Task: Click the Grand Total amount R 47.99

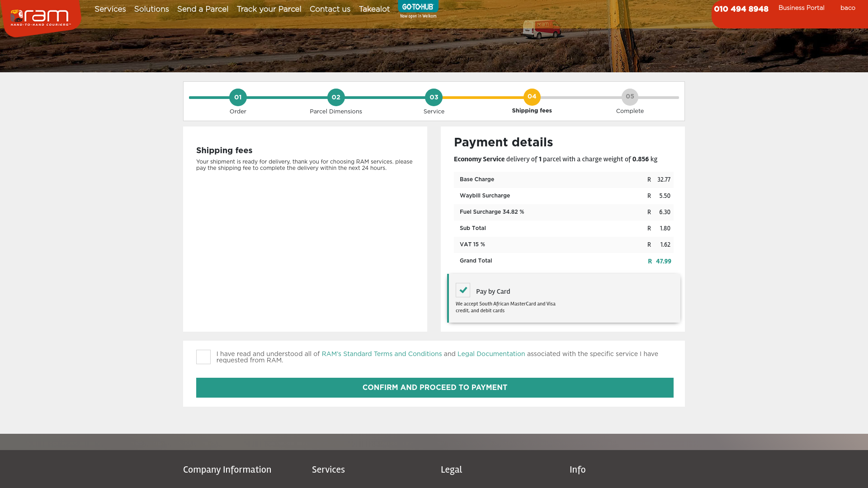Action: pyautogui.click(x=660, y=262)
